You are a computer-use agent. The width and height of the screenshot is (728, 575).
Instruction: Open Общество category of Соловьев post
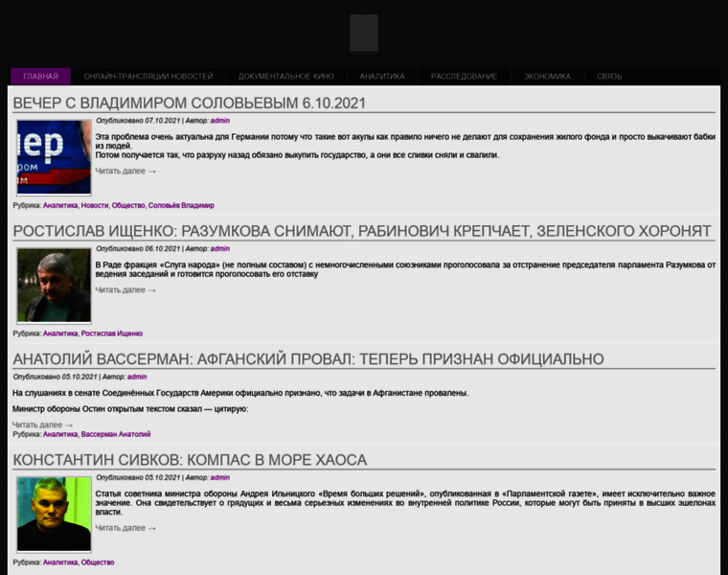[x=128, y=205]
